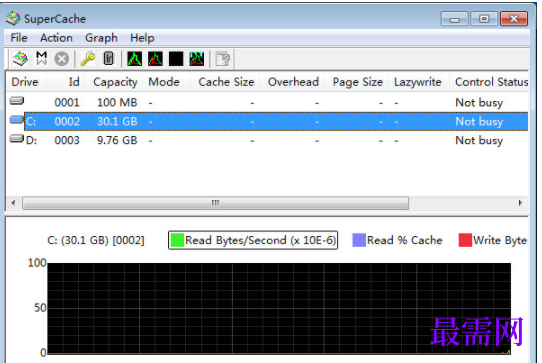The image size is (542, 363).
Task: Open the Graph menu
Action: pos(101,38)
